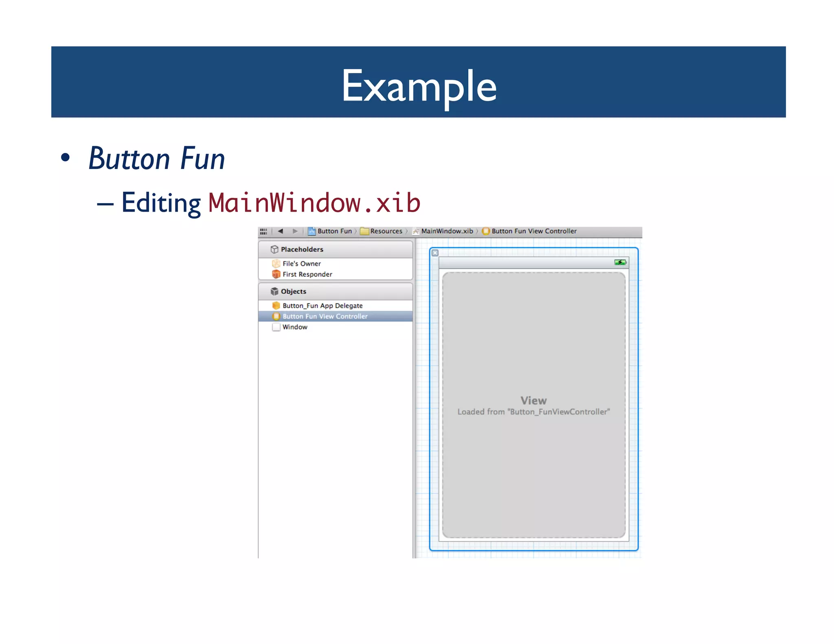
Task: Click the simulated status bar of the view
Action: [534, 263]
